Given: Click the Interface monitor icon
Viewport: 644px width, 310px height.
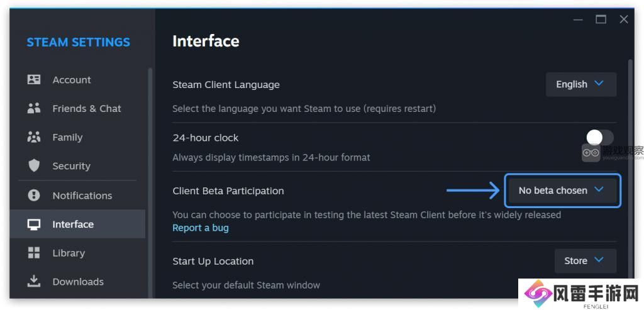Looking at the screenshot, I should coord(34,224).
